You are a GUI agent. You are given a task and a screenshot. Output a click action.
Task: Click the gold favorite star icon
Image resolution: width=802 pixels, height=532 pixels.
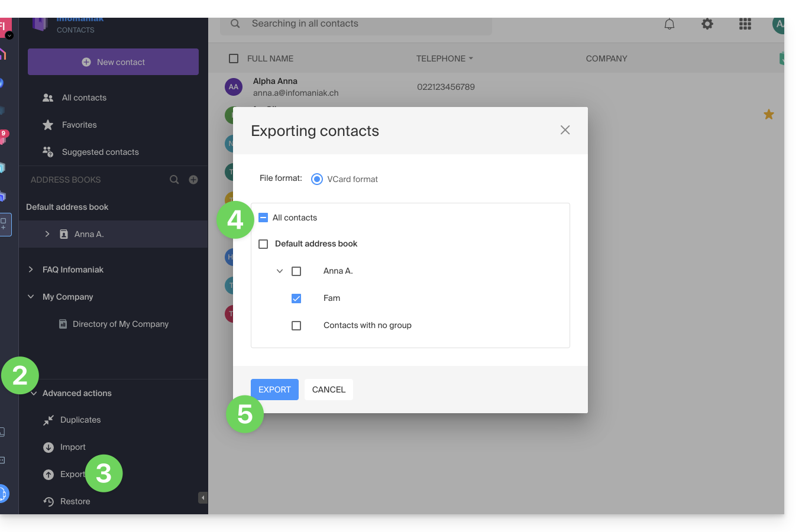[768, 115]
